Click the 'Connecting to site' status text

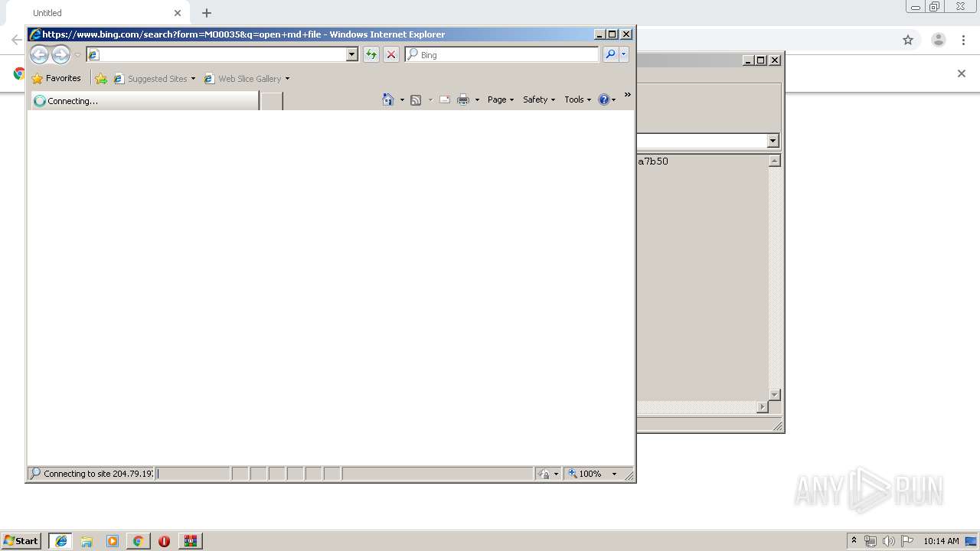[x=98, y=474]
